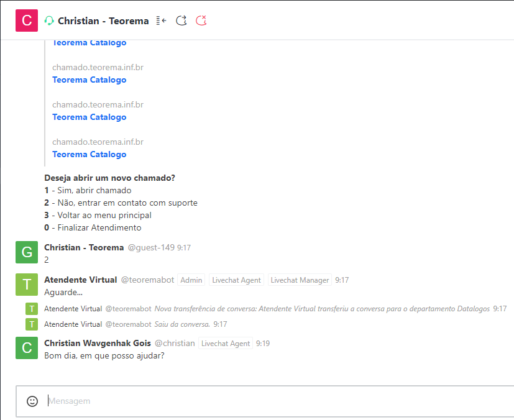Screen dimensions: 514x420
Task: Open the partially hidden top Teorema Catalogo link
Action: (89, 43)
